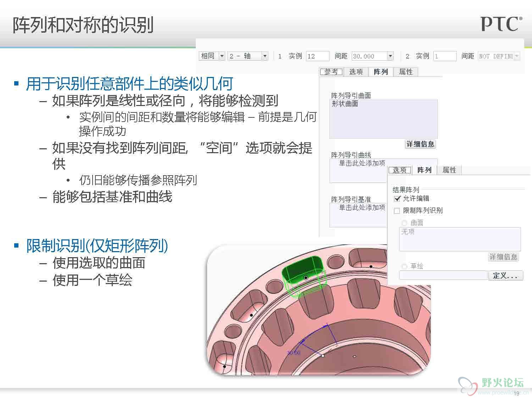Click 详细信息 button under 阵列导引曲面
Viewport: 532px width, 399px height.
pos(420,144)
